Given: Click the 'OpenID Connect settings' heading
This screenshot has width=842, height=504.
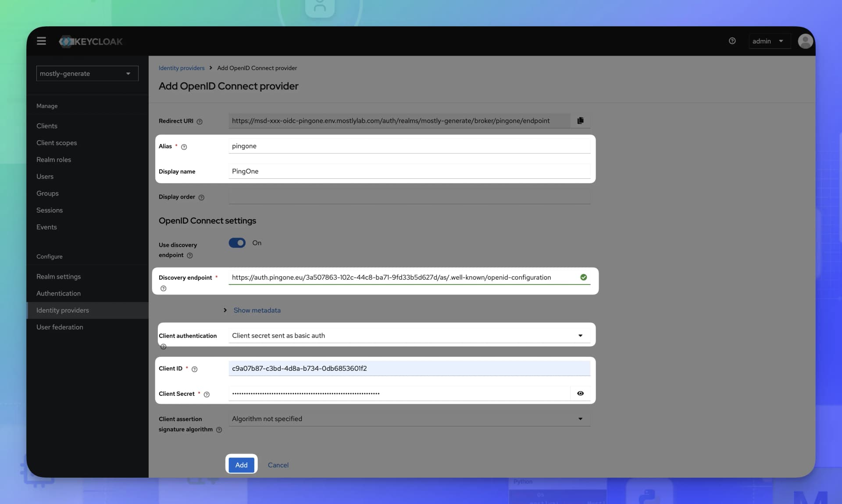Looking at the screenshot, I should (x=207, y=220).
